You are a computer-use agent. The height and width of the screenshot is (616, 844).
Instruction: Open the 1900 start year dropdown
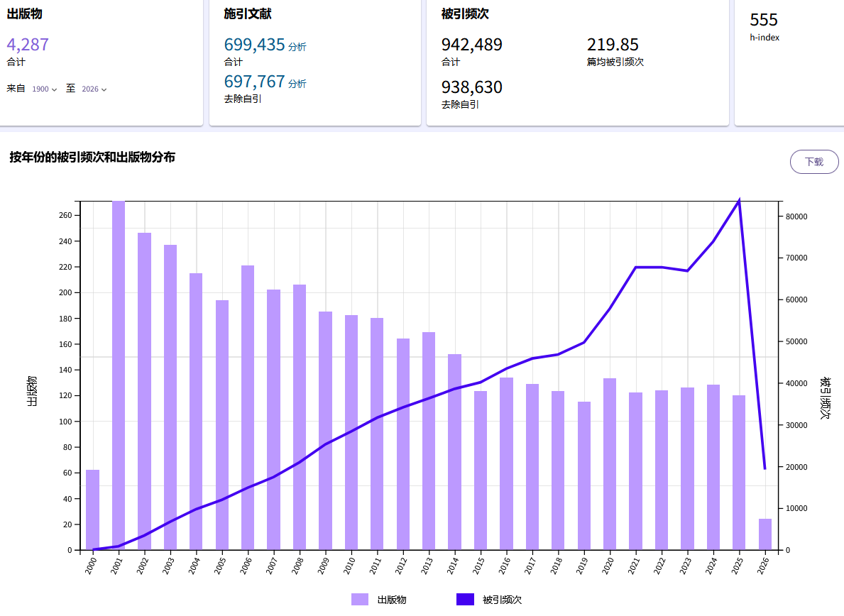click(x=44, y=89)
